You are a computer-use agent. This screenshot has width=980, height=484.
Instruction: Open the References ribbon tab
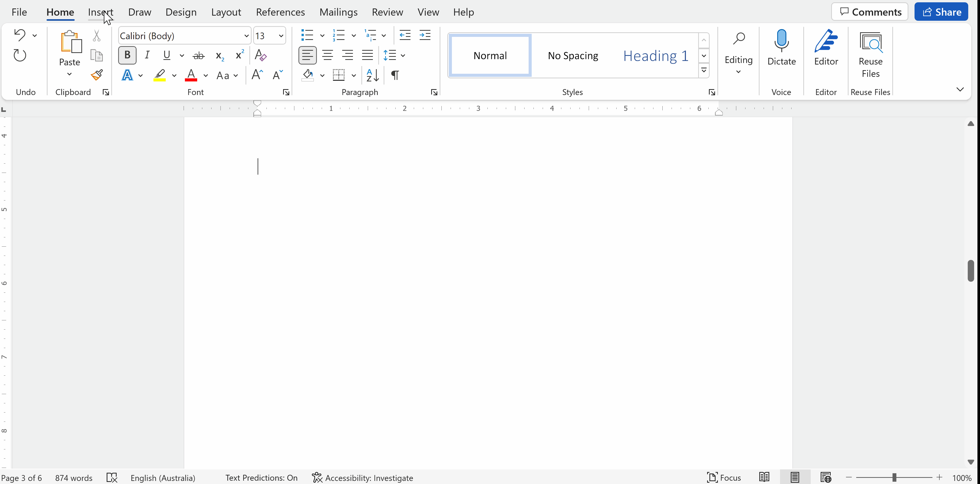280,12
